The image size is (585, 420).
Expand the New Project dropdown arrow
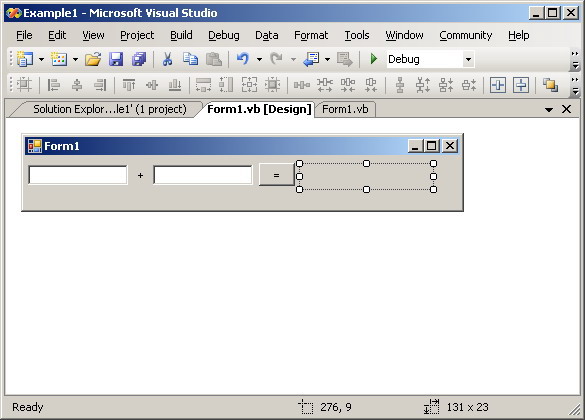point(41,59)
